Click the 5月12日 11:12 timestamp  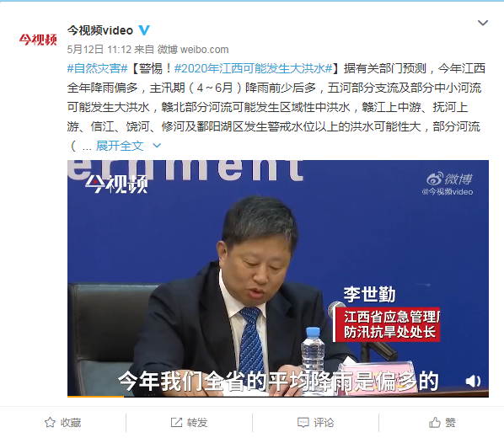click(99, 49)
